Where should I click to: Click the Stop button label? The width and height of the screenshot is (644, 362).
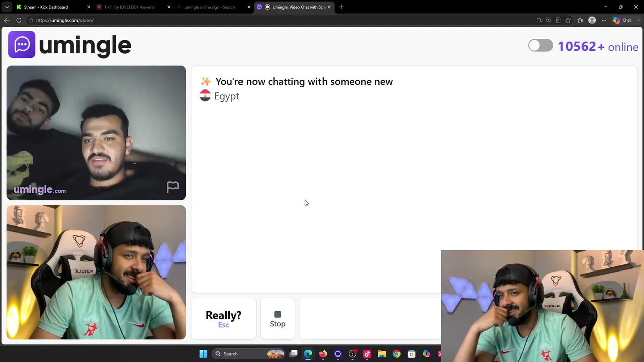pos(277,324)
